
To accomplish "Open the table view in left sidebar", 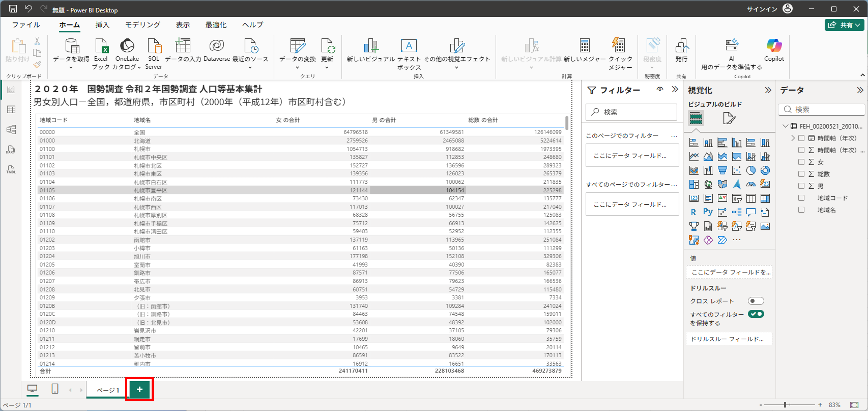I will pos(11,109).
